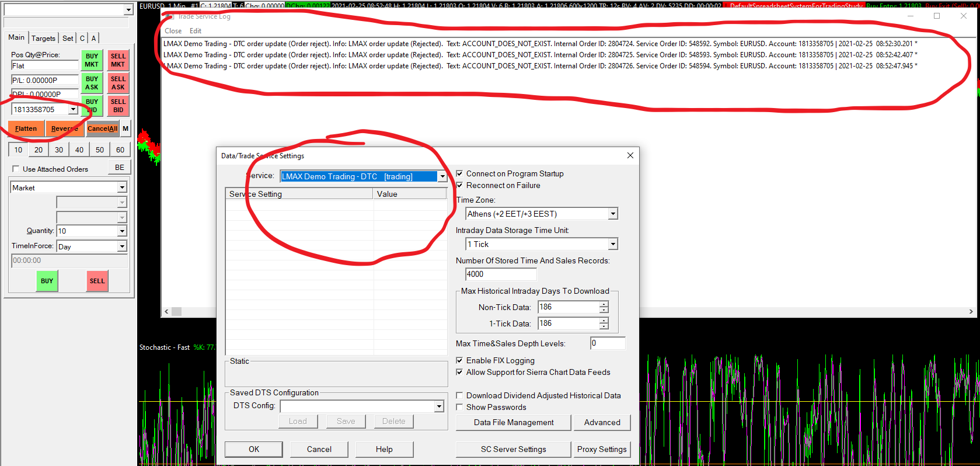This screenshot has width=980, height=466.
Task: Switch to the Set tab
Action: pos(68,39)
